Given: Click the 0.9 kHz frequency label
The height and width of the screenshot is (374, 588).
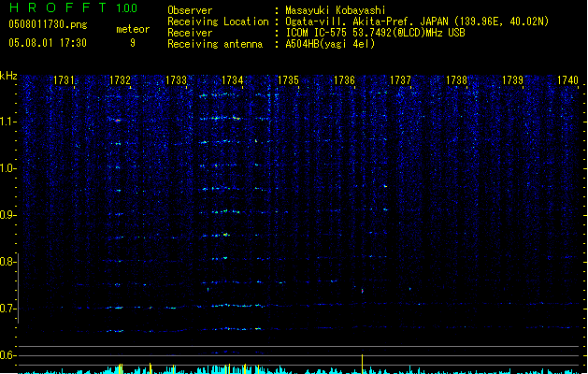Looking at the screenshot, I should 7,215.
